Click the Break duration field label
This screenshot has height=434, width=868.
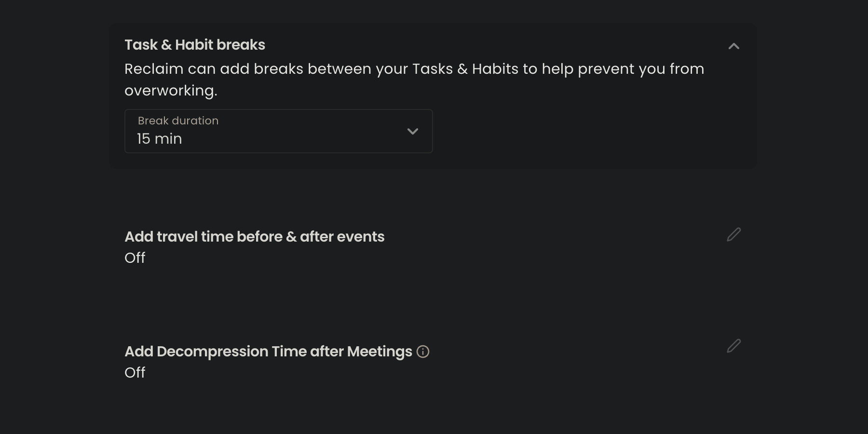pos(178,121)
